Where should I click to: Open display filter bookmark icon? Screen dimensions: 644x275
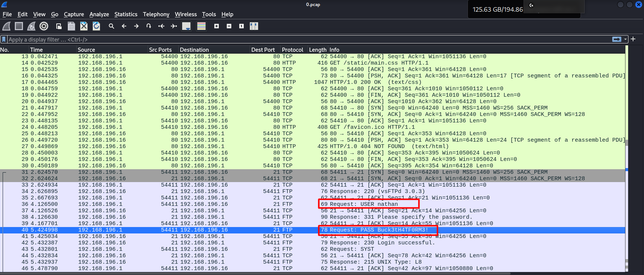coord(4,39)
